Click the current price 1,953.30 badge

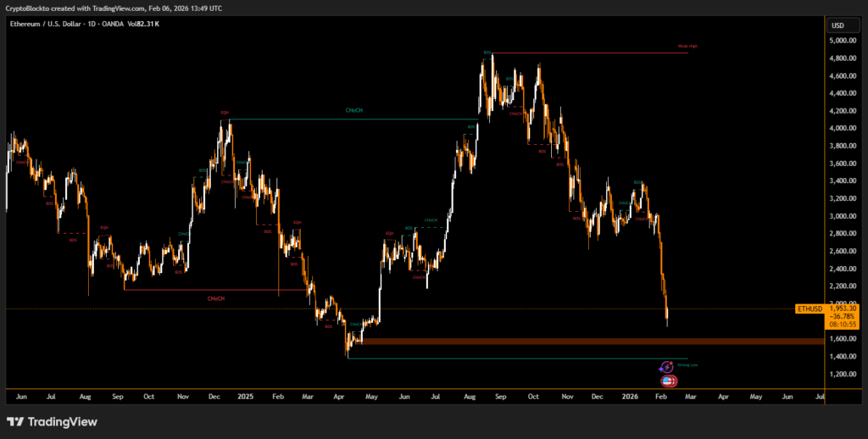coord(842,309)
